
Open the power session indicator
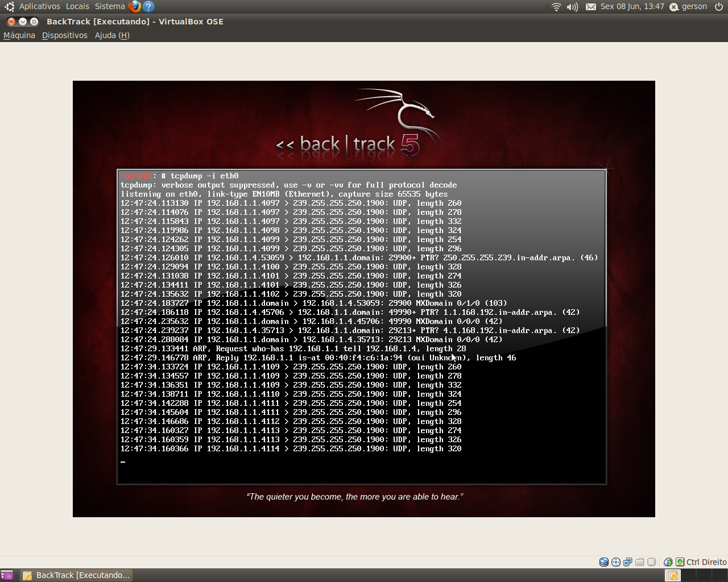(x=719, y=7)
